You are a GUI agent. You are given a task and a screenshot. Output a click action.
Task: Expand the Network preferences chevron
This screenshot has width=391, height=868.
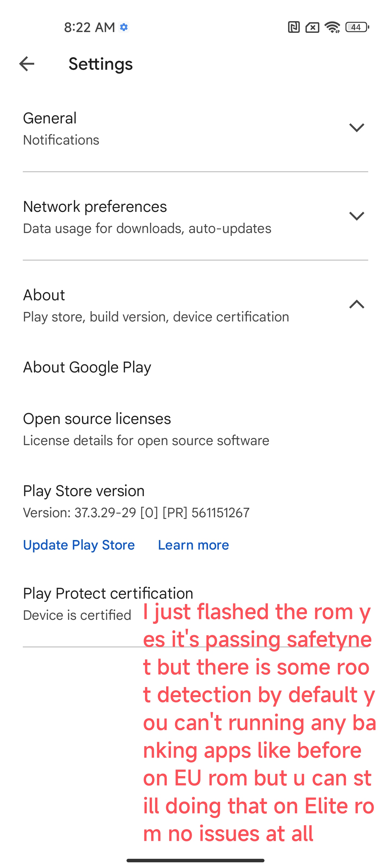tap(357, 216)
